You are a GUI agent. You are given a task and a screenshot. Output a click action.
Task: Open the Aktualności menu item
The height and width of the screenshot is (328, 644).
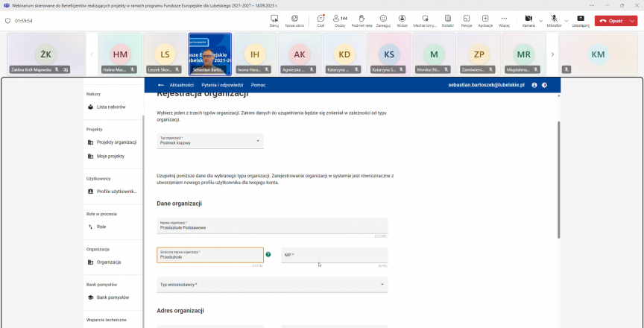point(182,85)
